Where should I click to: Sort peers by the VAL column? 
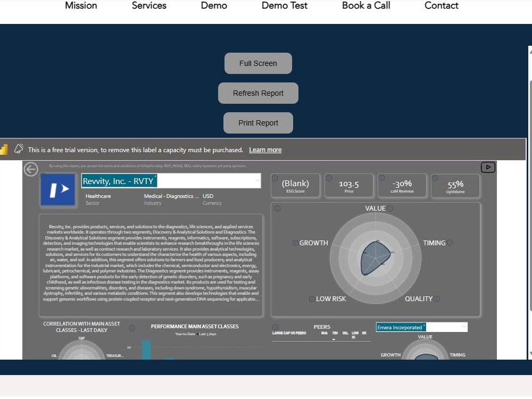(x=345, y=333)
